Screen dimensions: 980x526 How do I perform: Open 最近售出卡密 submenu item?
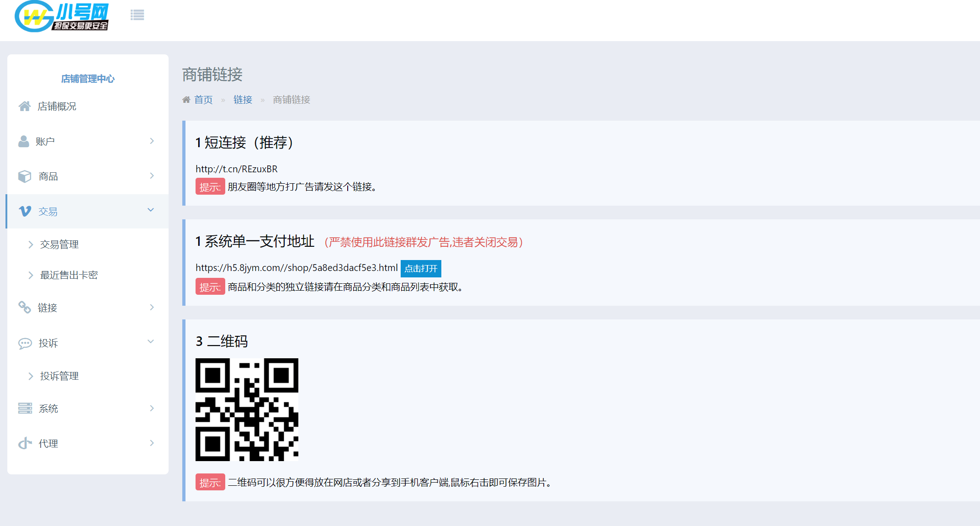point(69,275)
